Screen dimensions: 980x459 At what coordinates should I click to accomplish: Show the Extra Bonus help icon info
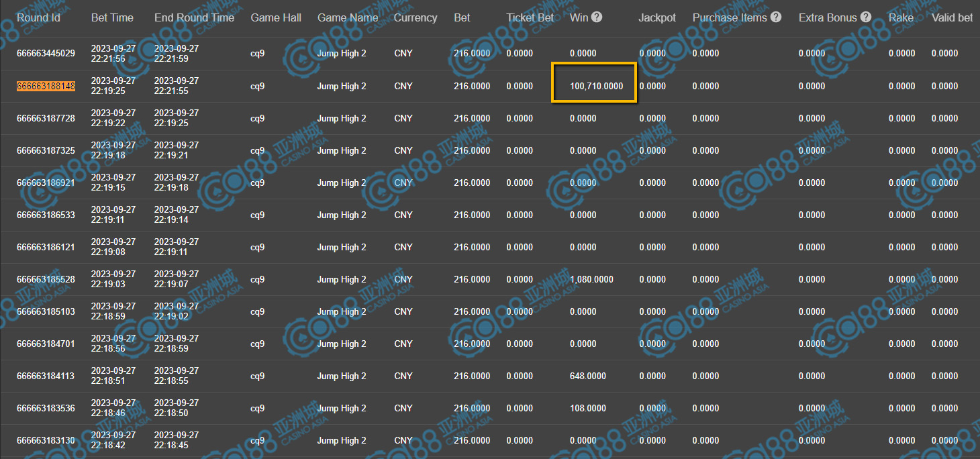tap(866, 17)
